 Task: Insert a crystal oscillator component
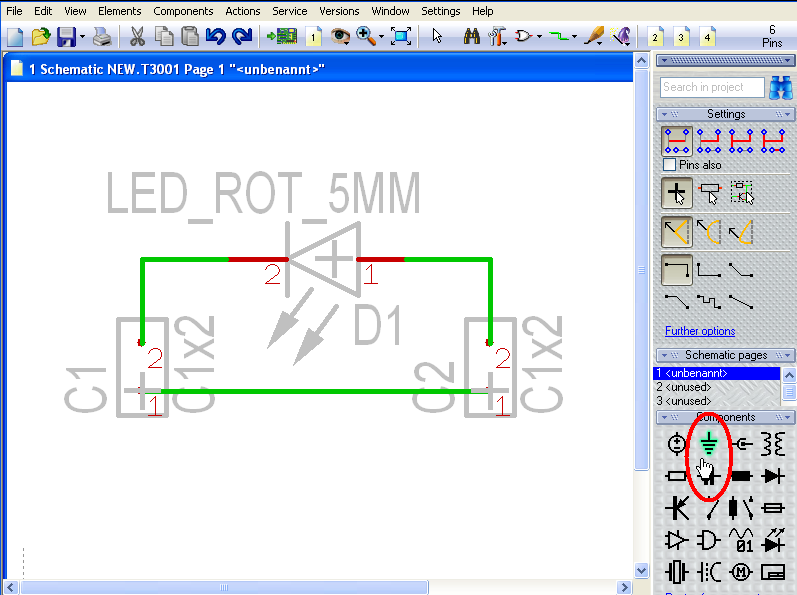pyautogui.click(x=677, y=572)
